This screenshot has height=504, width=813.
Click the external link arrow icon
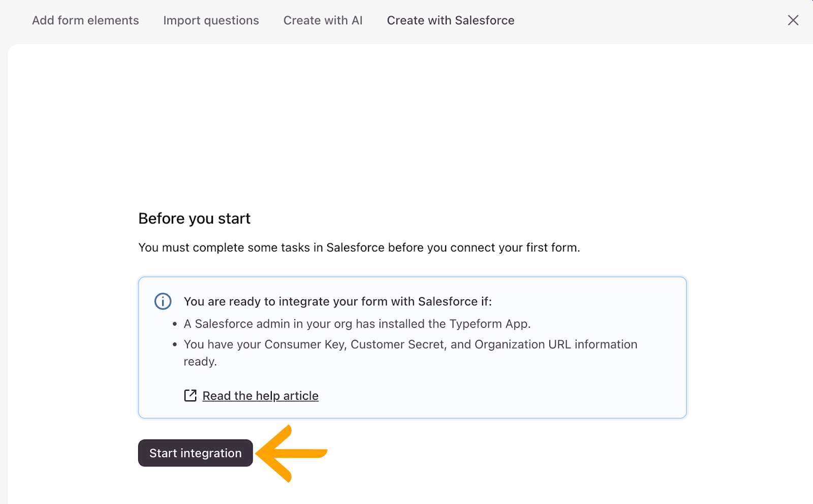coord(190,396)
